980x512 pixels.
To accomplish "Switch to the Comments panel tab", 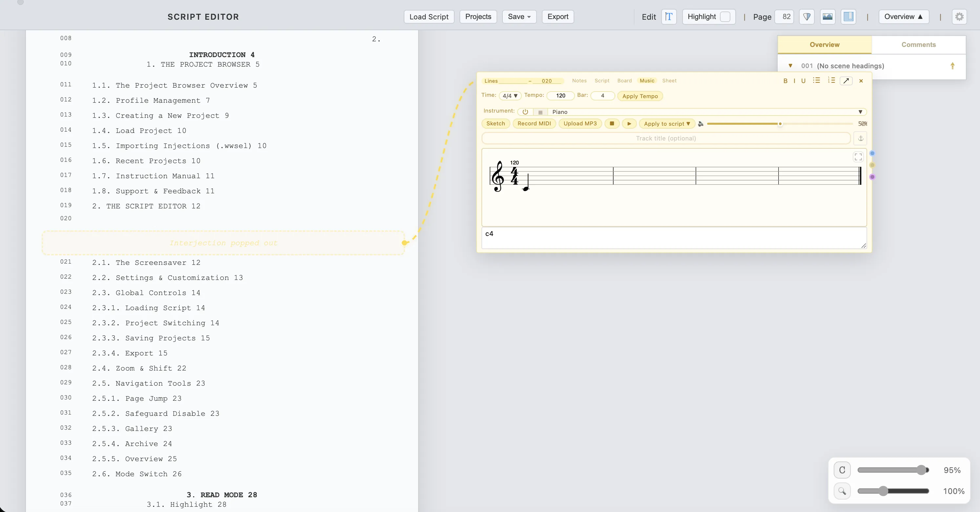I will [x=918, y=45].
